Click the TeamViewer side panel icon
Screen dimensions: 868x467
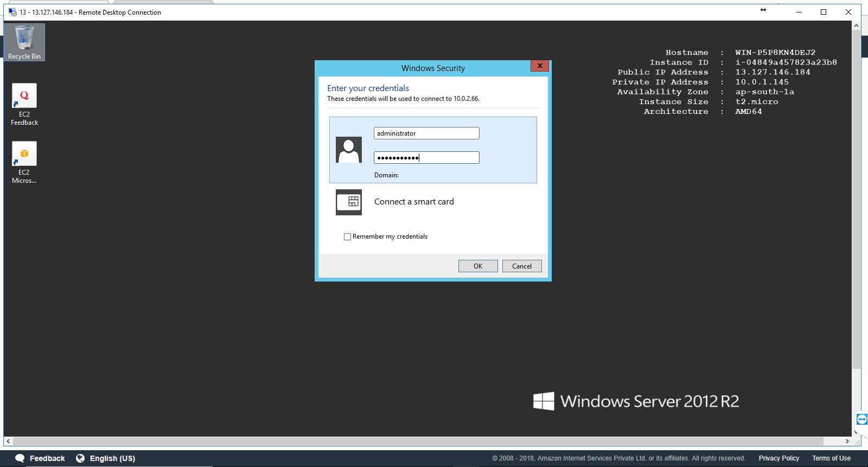pos(861,419)
